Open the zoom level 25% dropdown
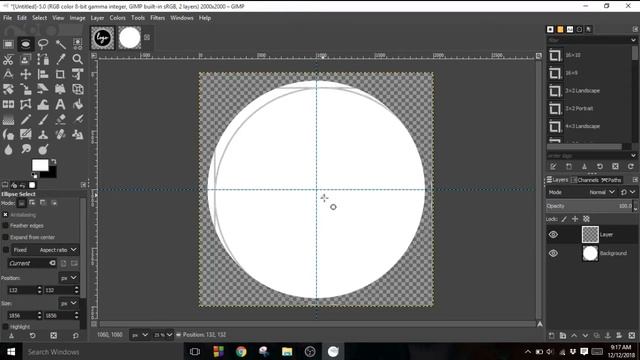This screenshot has height=360, width=640. 163,335
